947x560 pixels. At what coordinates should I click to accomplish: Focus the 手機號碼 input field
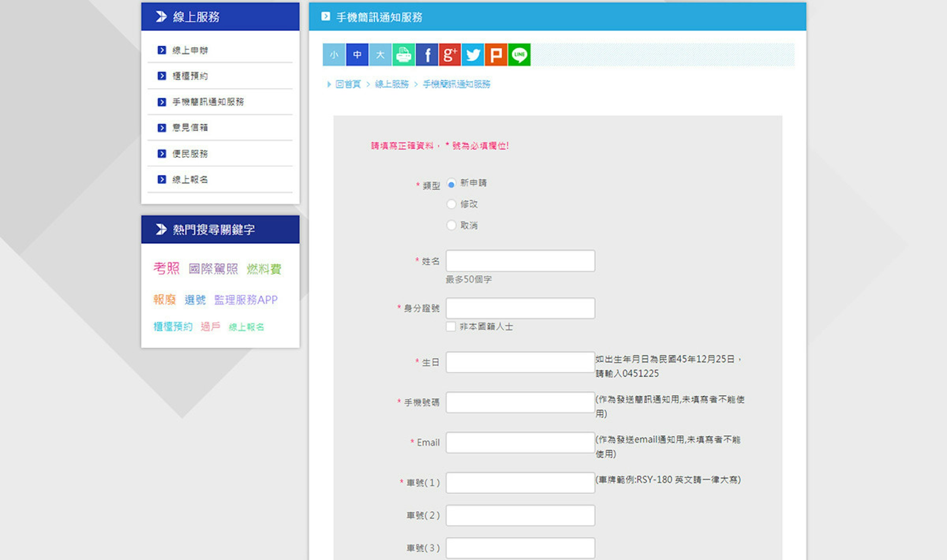(x=520, y=402)
